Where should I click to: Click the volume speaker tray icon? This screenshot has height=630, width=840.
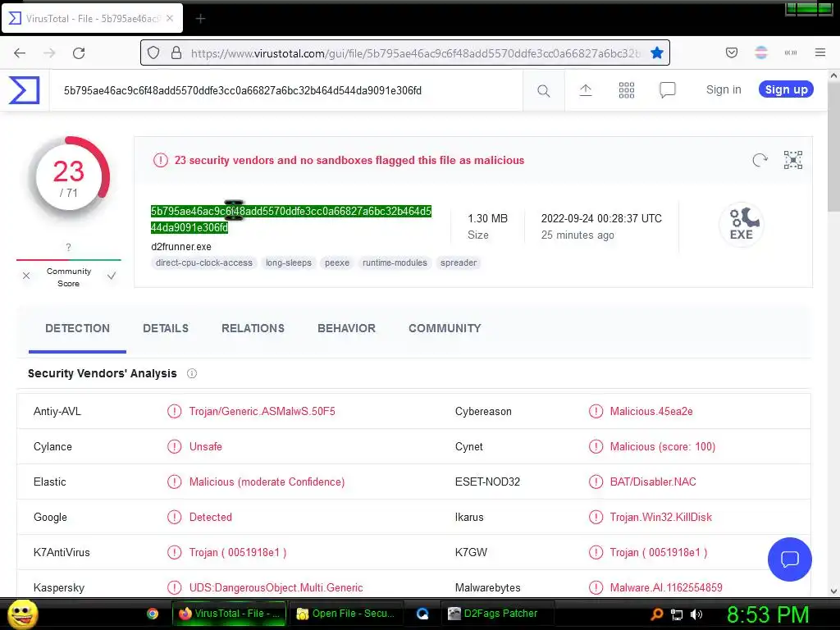(696, 614)
